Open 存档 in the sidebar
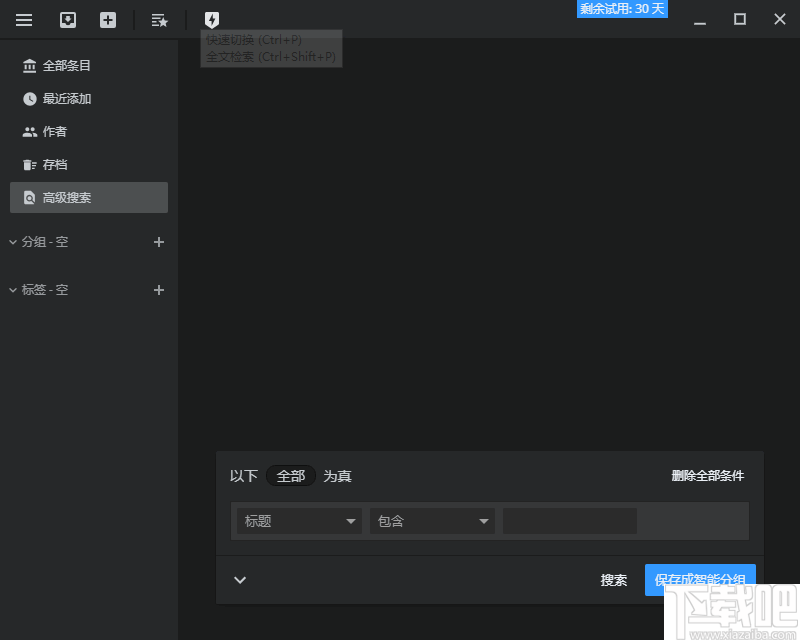800x640 pixels. click(89, 164)
